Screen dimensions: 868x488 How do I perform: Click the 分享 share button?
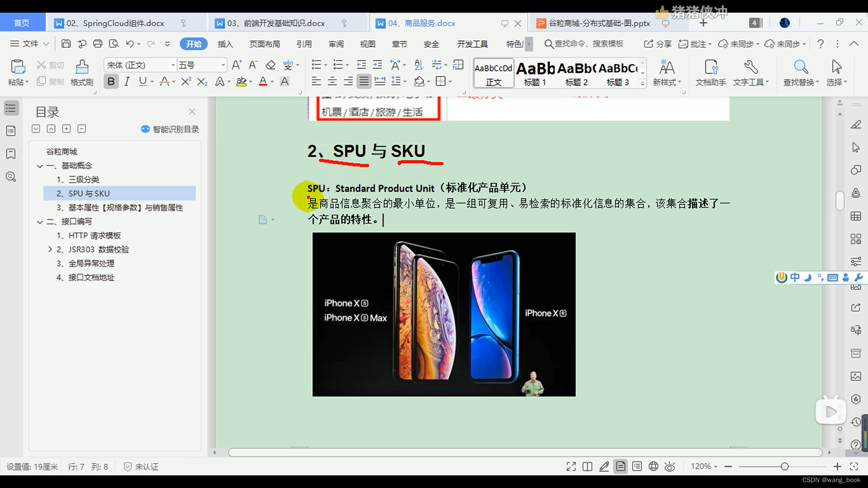[x=658, y=44]
